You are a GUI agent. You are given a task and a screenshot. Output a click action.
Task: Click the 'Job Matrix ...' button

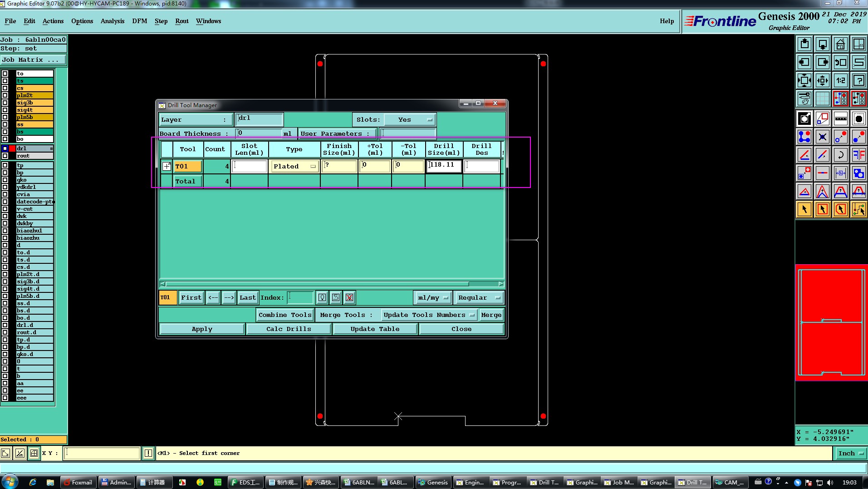pyautogui.click(x=33, y=60)
